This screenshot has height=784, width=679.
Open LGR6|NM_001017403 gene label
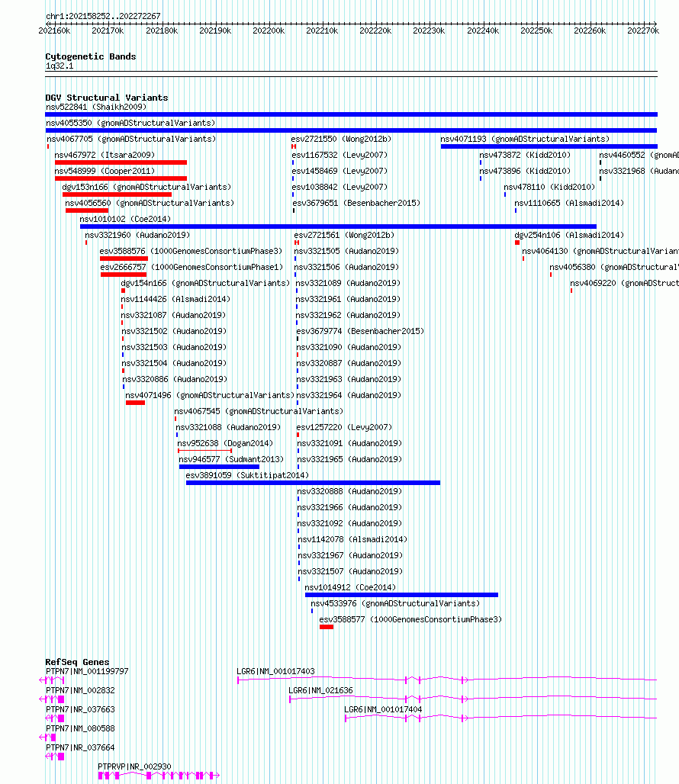[275, 671]
